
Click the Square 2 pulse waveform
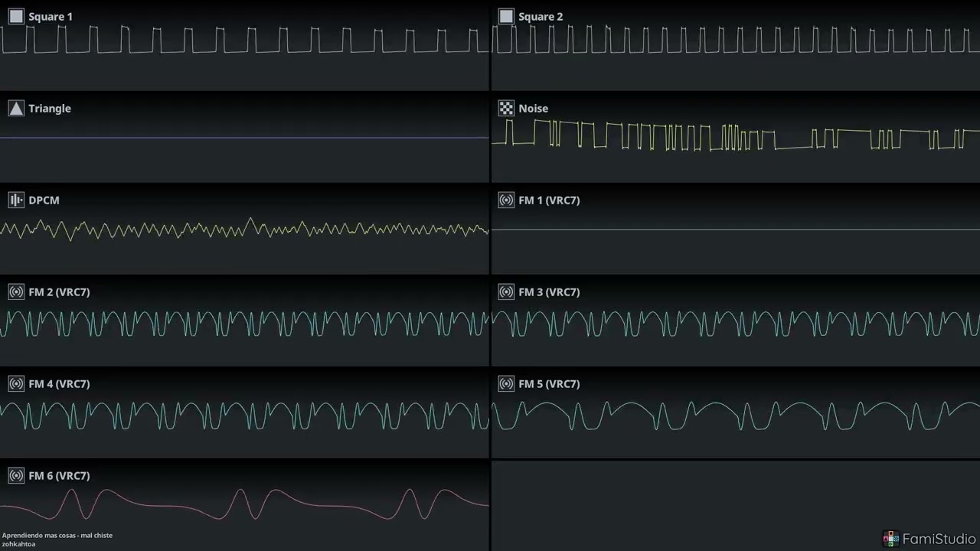[x=736, y=39]
